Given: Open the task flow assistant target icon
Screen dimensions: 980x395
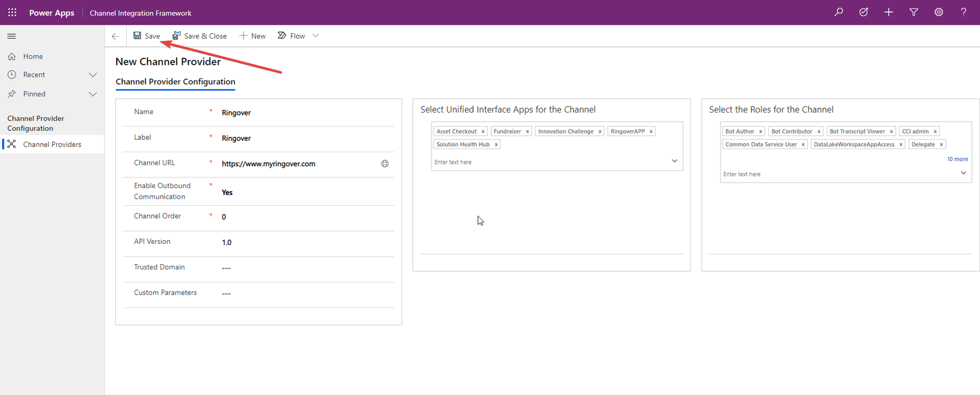Looking at the screenshot, I should pos(864,12).
